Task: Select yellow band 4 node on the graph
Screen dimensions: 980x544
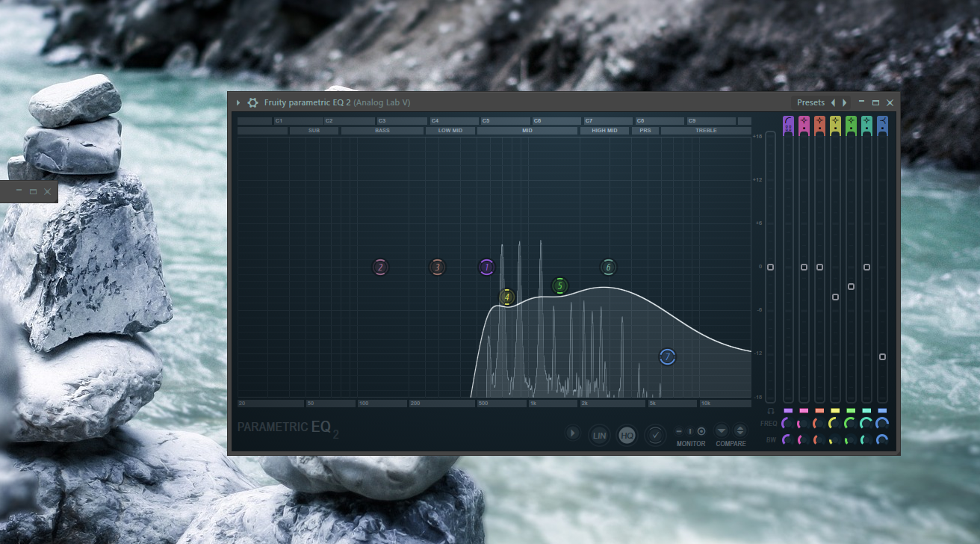Action: (507, 297)
